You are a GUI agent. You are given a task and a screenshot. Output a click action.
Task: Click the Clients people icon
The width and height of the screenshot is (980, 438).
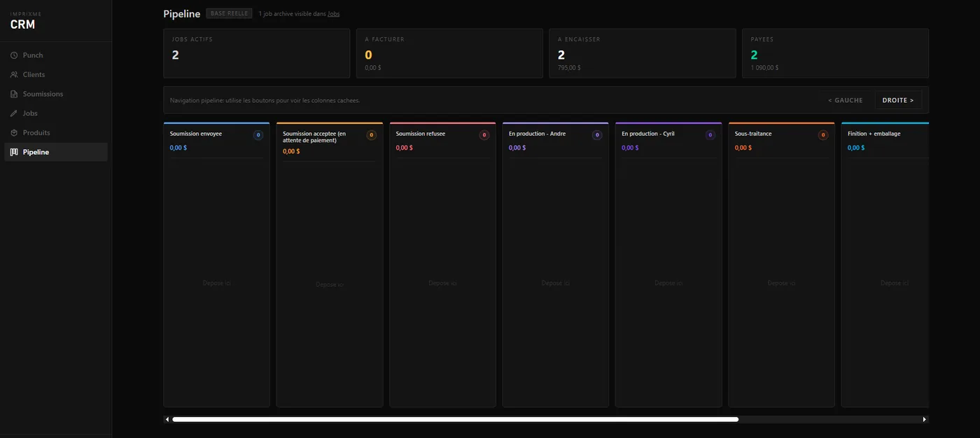point(14,75)
